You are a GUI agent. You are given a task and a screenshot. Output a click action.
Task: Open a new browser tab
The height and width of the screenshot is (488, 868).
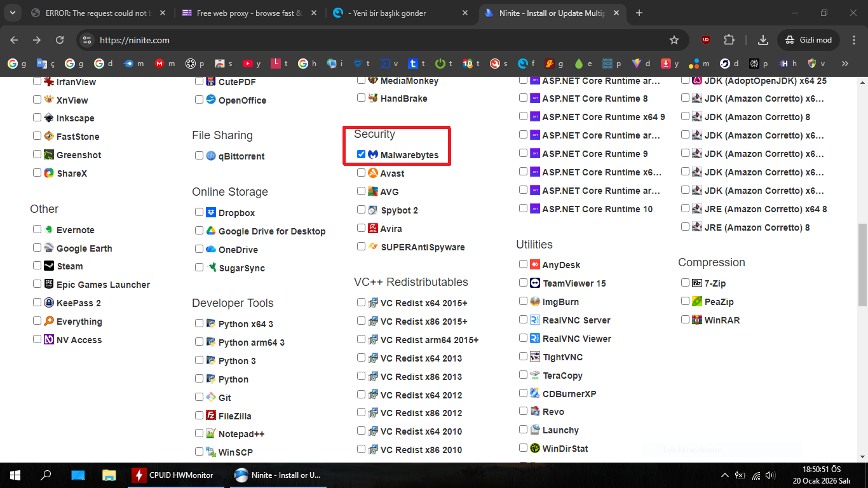pos(639,13)
